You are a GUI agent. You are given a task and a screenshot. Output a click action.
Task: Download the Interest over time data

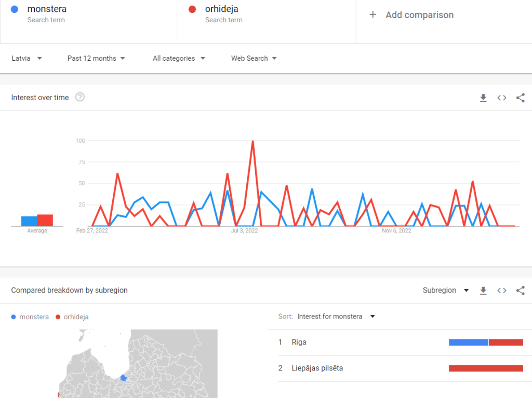click(483, 98)
